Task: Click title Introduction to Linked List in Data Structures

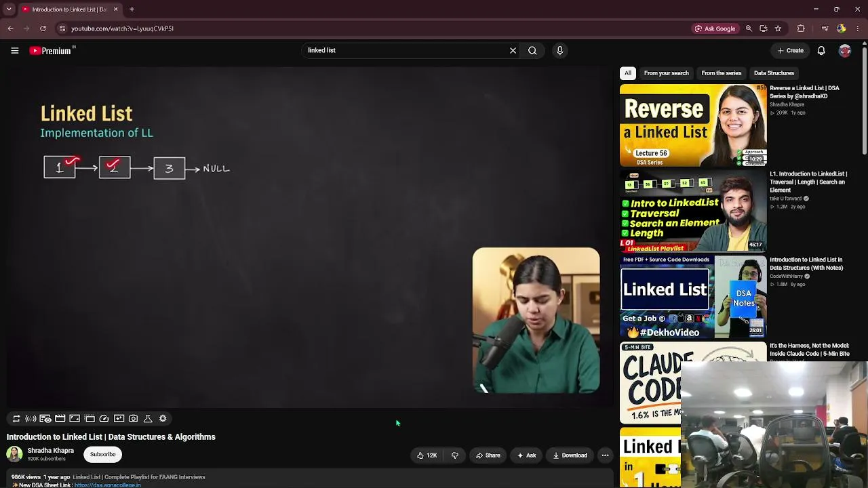Action: click(x=806, y=264)
